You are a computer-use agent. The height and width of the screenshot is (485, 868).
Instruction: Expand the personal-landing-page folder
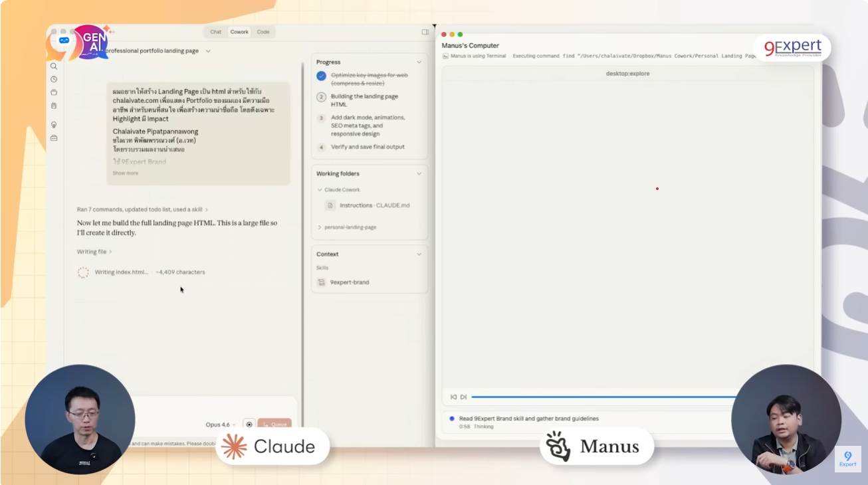[320, 227]
